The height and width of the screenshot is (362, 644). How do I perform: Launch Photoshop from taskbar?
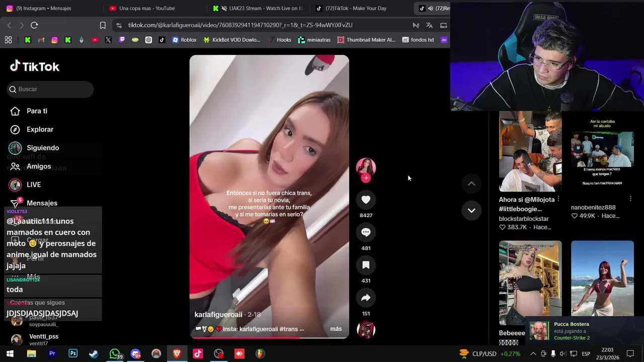click(x=73, y=354)
